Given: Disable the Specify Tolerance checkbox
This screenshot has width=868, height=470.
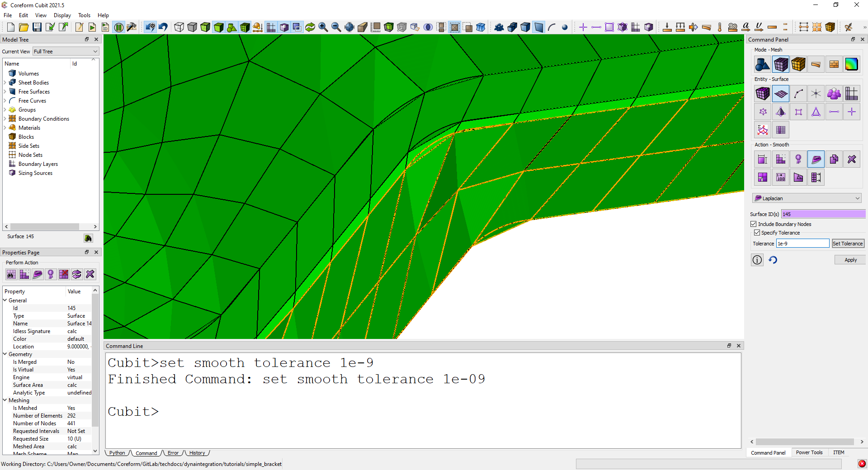Looking at the screenshot, I should tap(757, 233).
